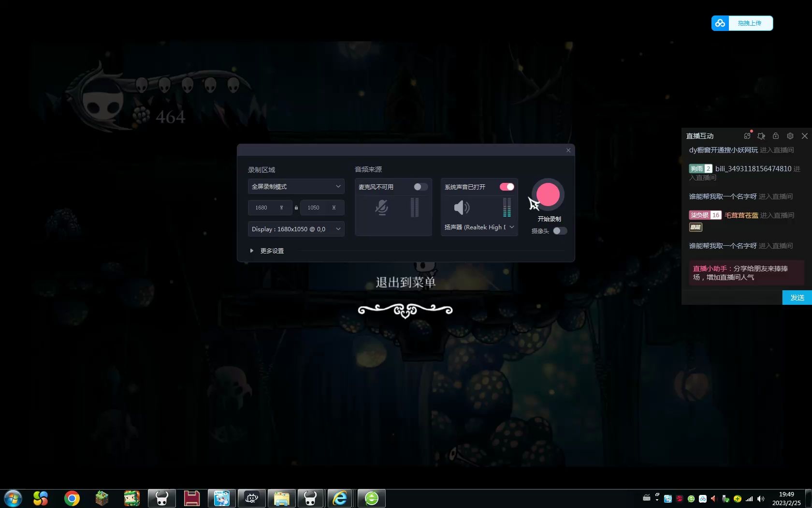Click username dy橱窗开通搜小妖网玩 in chat
The image size is (812, 508).
[724, 150]
